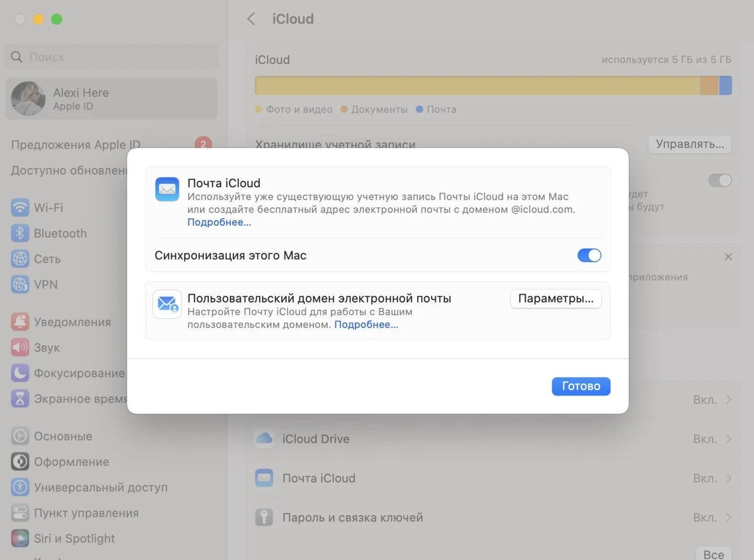
Task: Select the Фокусирование moon icon
Action: [x=20, y=373]
